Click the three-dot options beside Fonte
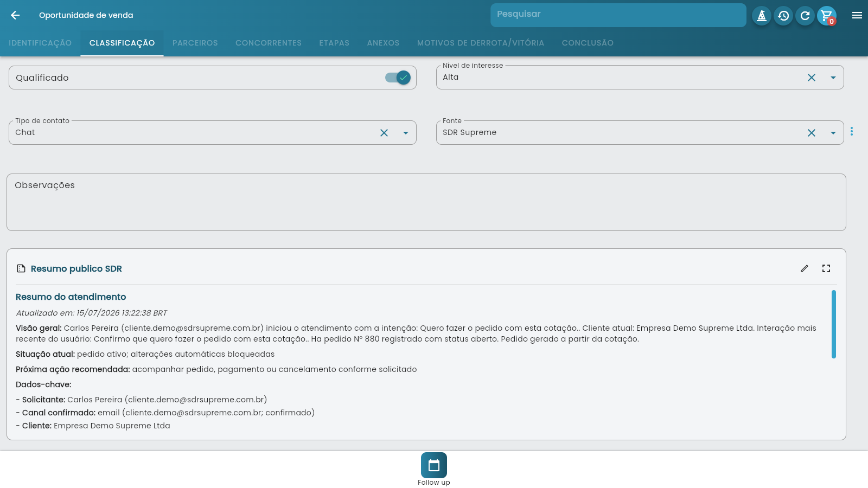868x488 pixels. pos(852,131)
